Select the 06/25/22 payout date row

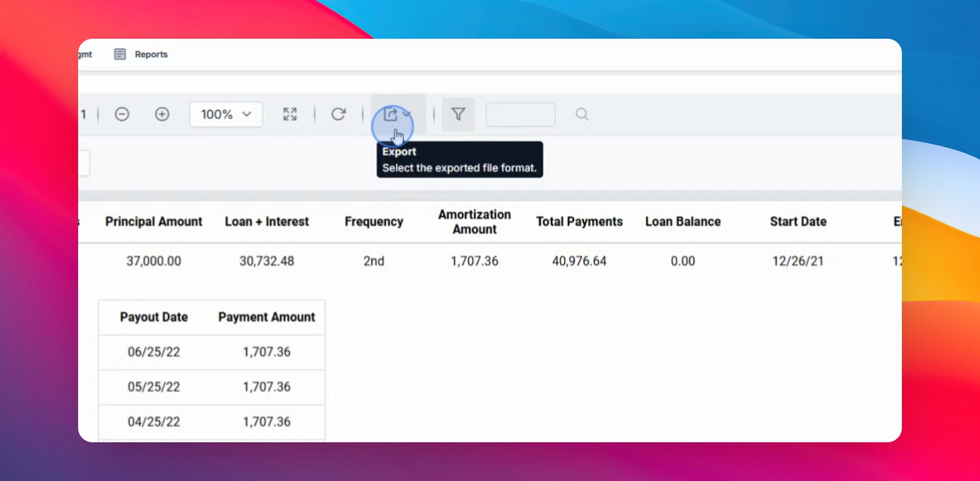pos(212,352)
